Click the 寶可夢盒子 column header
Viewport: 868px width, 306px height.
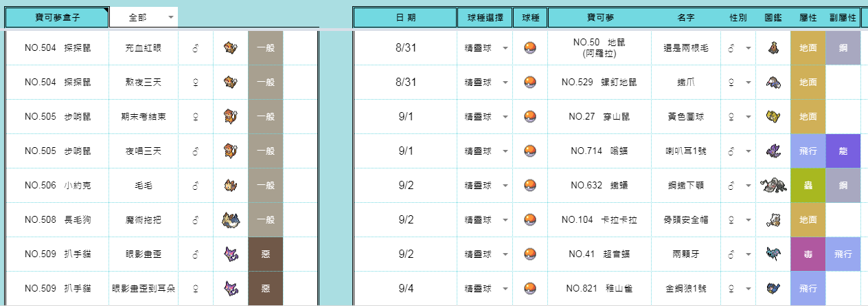(56, 17)
